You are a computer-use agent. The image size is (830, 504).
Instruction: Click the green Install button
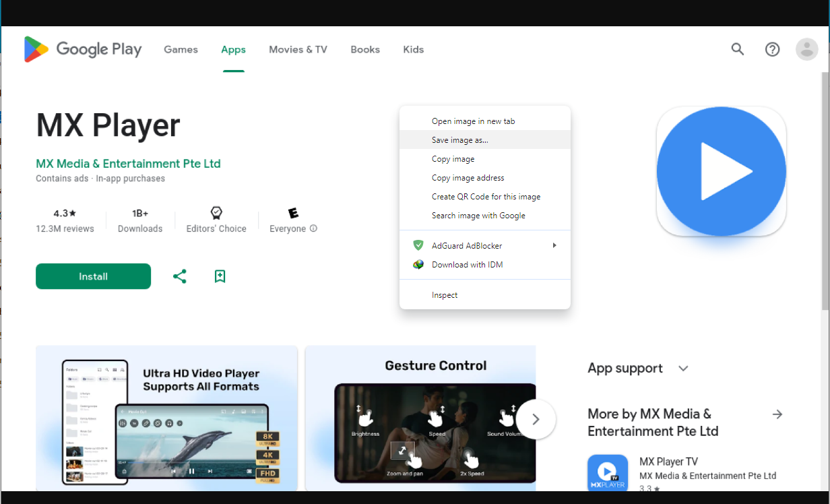(x=93, y=276)
